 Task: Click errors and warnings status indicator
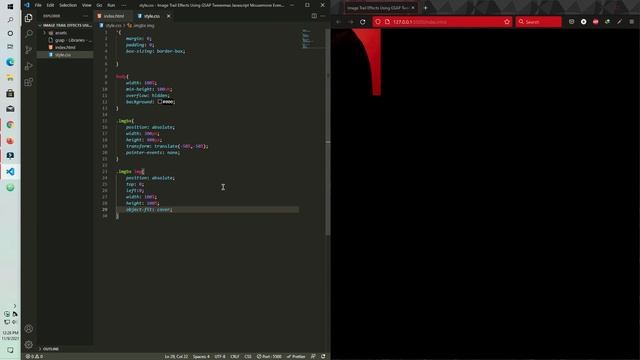(34, 356)
